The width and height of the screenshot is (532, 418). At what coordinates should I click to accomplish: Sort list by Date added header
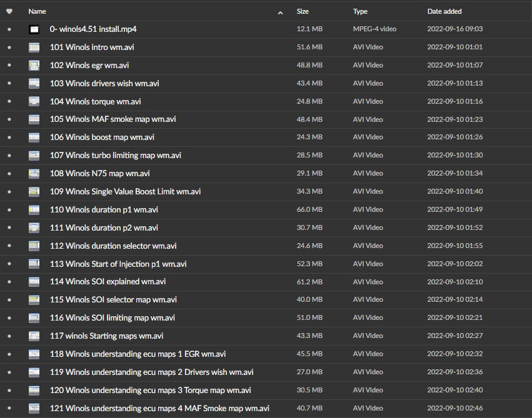pyautogui.click(x=444, y=11)
